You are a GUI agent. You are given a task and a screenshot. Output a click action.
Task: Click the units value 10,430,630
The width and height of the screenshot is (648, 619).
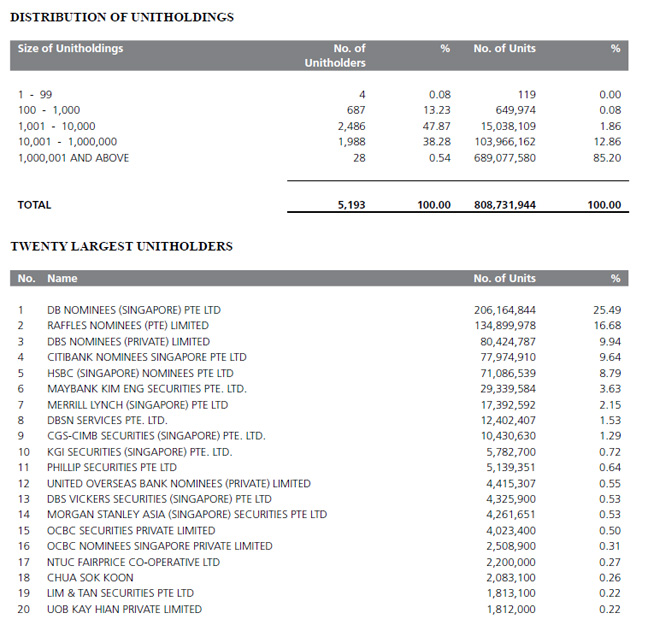(x=508, y=436)
